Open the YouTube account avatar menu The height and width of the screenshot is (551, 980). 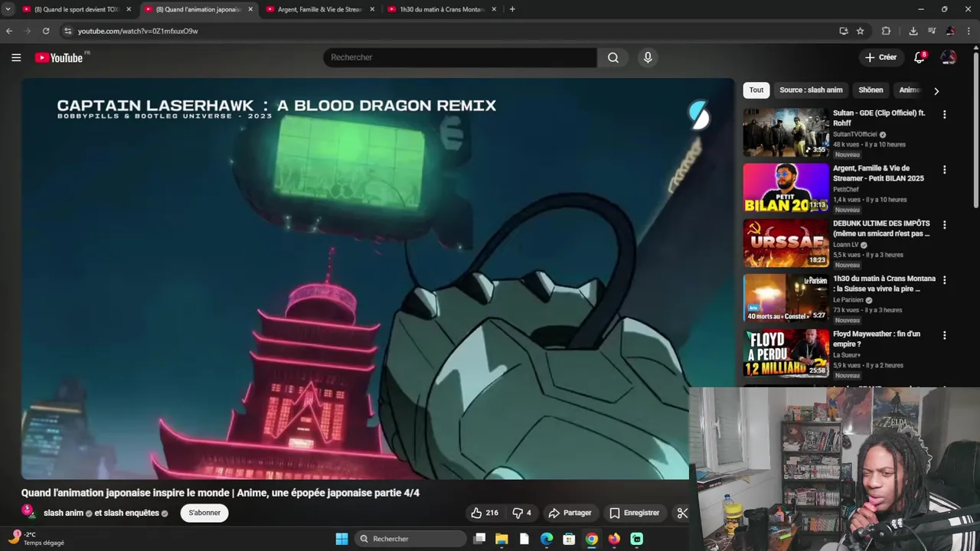(949, 57)
